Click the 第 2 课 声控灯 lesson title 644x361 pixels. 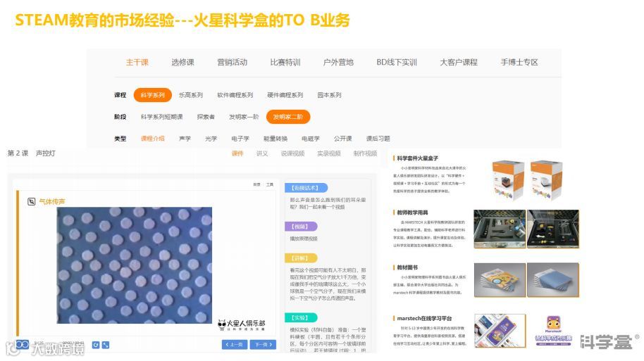pos(31,153)
